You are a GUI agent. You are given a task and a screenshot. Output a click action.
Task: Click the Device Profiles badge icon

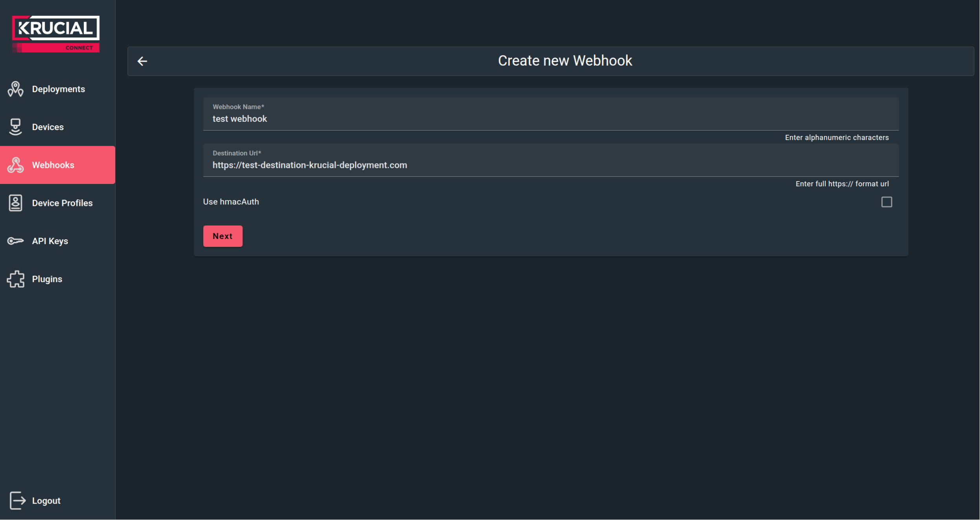tap(15, 203)
